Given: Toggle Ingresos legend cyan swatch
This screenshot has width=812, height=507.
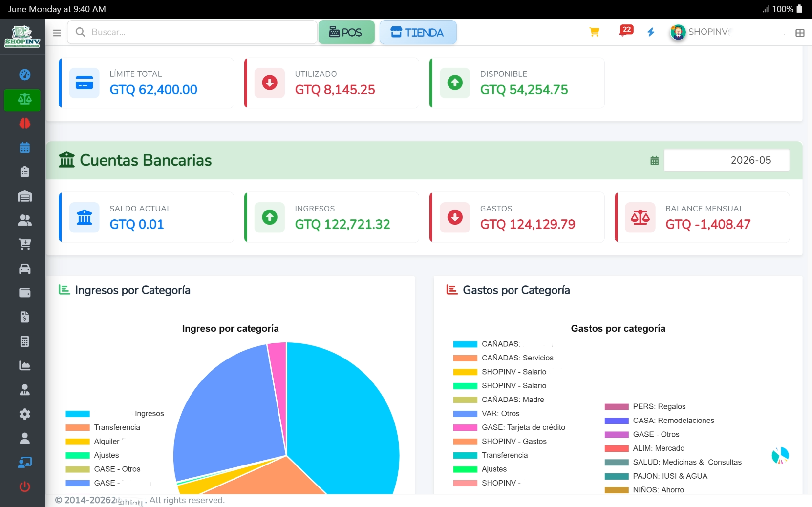Looking at the screenshot, I should (x=78, y=414).
